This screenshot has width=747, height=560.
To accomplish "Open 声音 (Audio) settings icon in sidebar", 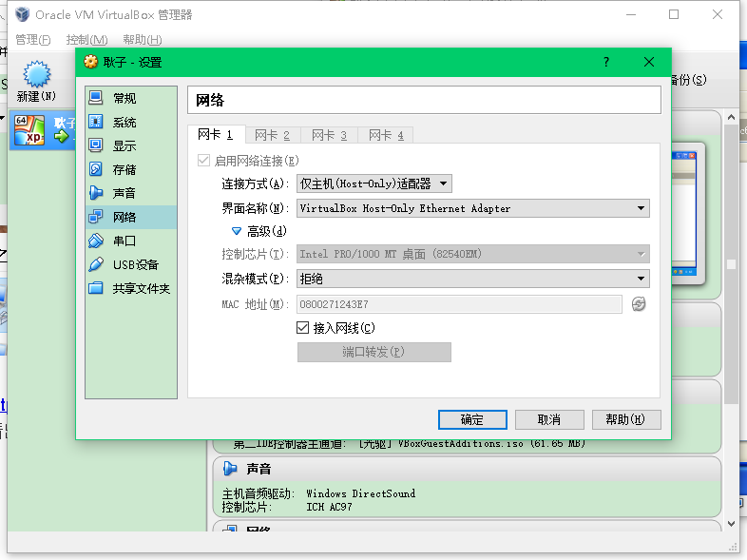I will tap(96, 193).
